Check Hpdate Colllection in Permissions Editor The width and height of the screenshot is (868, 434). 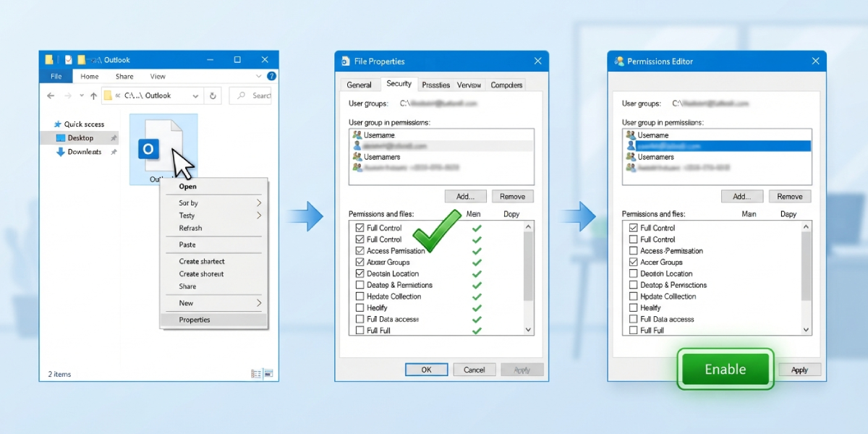[634, 297]
